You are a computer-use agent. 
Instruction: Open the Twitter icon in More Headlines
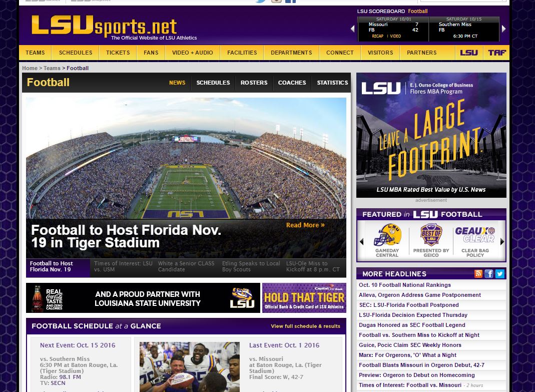pos(499,274)
